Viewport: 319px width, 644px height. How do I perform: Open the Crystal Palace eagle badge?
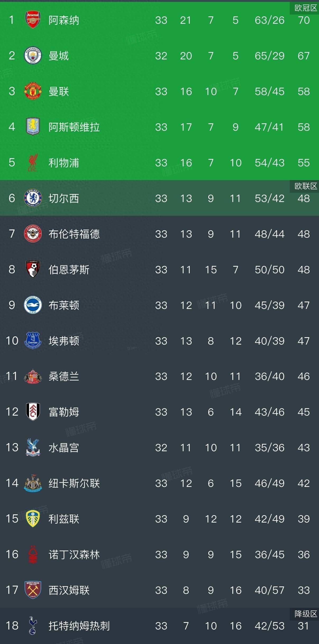pos(33,447)
